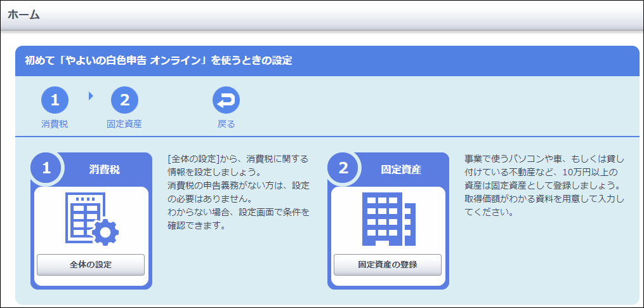The image size is (644, 308).
Task: Click the step 2 circle in the step navigator
Action: click(124, 100)
